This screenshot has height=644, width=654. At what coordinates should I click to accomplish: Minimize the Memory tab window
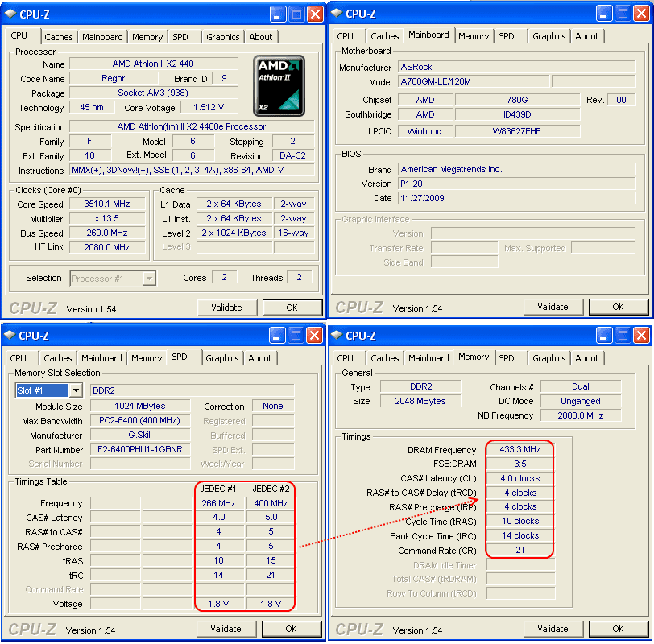(604, 336)
